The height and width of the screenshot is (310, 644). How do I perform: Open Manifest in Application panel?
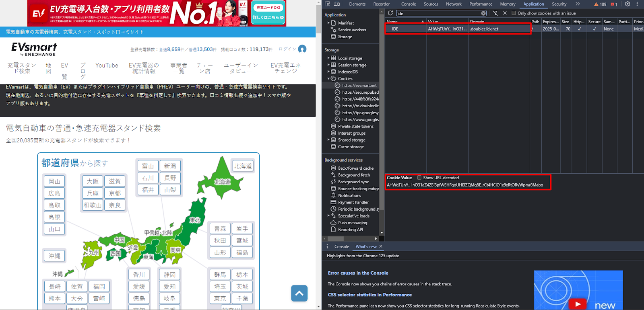click(x=346, y=23)
